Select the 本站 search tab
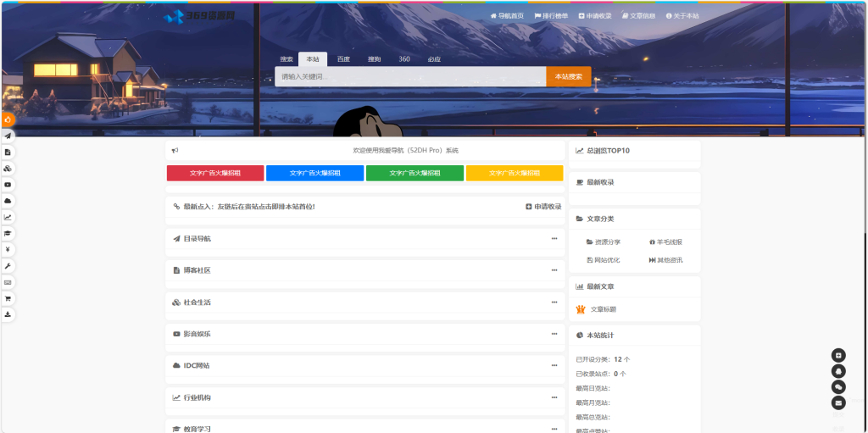Screen dimensions: 868x433 pyautogui.click(x=313, y=59)
